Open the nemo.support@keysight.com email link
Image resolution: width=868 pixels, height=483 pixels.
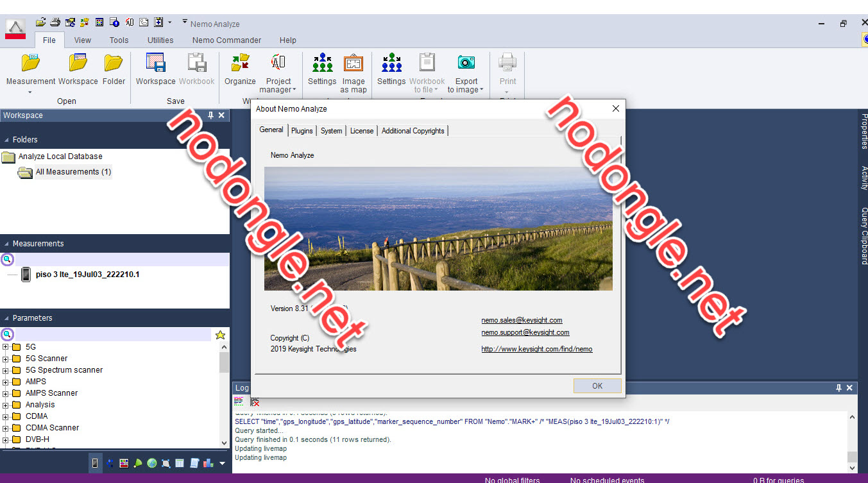click(x=525, y=332)
